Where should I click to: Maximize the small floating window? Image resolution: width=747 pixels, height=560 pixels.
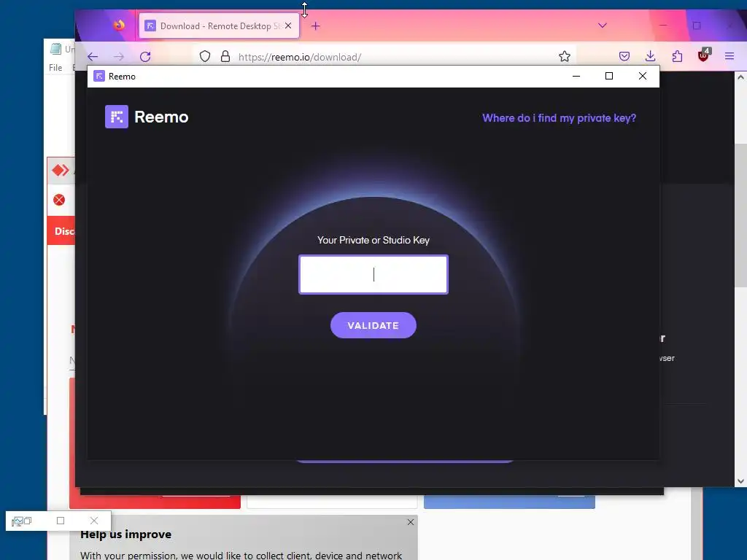tap(61, 521)
